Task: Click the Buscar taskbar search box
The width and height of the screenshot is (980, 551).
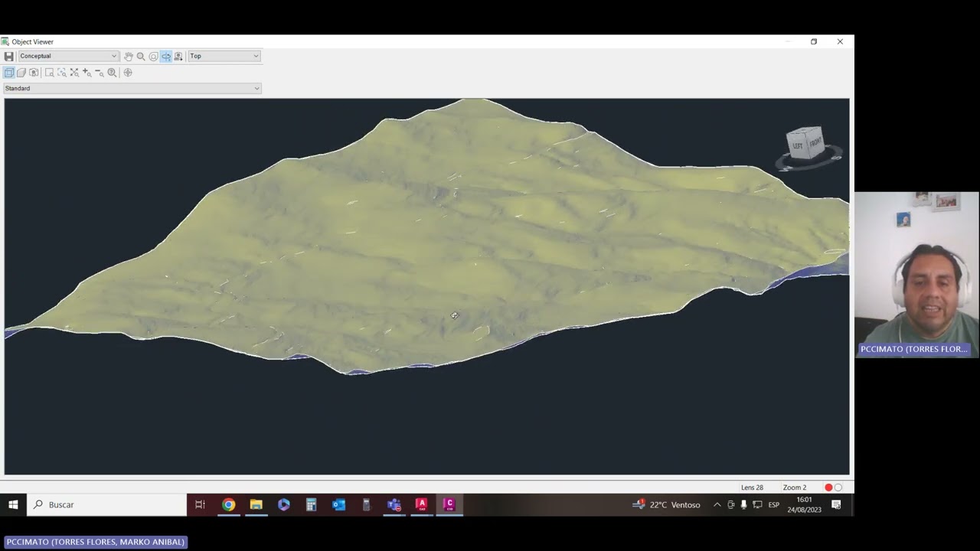Action: 106,504
